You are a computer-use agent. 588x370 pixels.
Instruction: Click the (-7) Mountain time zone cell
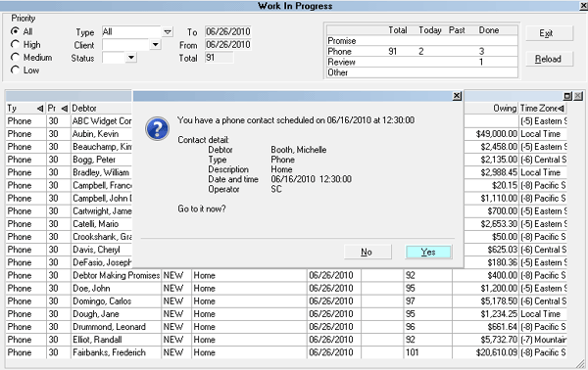(x=543, y=340)
